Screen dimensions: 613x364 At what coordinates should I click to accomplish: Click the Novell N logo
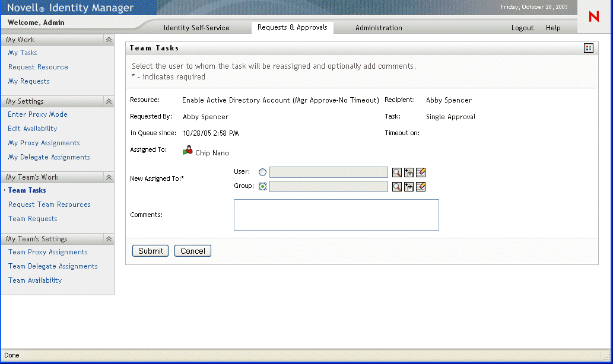(x=594, y=17)
